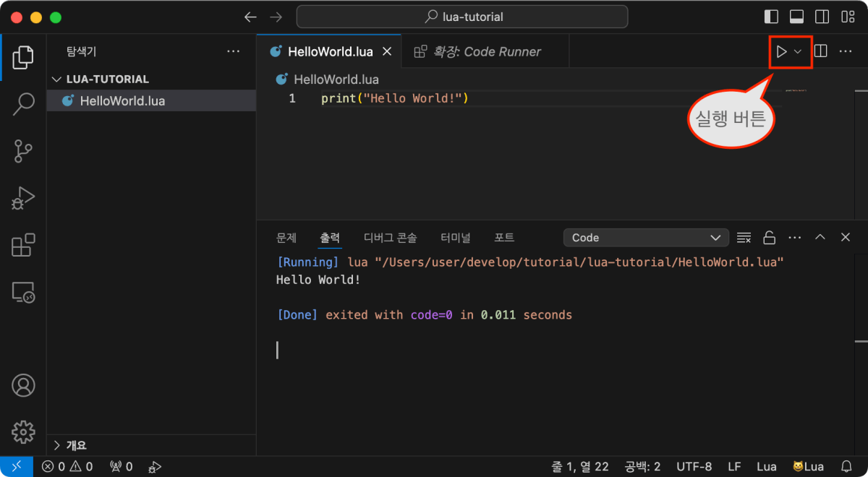The height and width of the screenshot is (477, 868).
Task: Click the "Hello World!" output line
Action: tap(318, 280)
